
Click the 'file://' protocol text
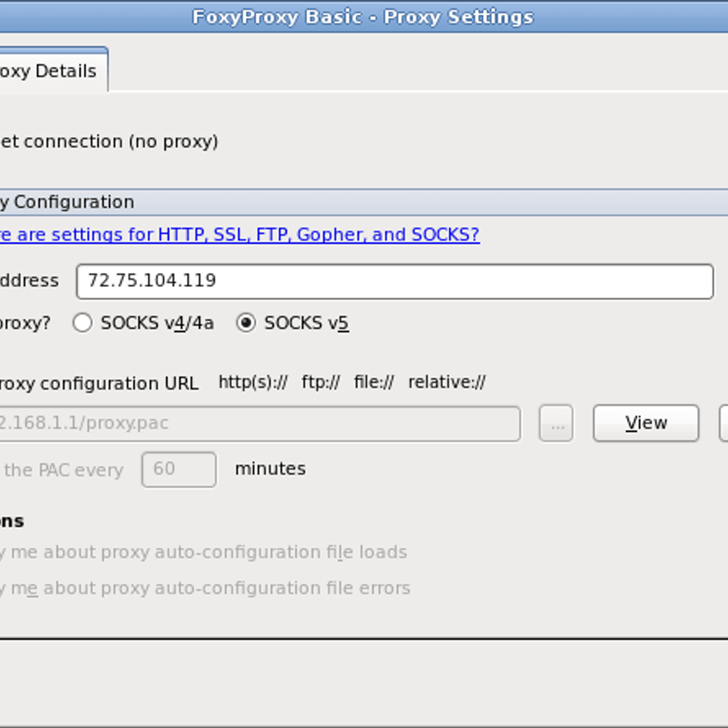click(374, 383)
